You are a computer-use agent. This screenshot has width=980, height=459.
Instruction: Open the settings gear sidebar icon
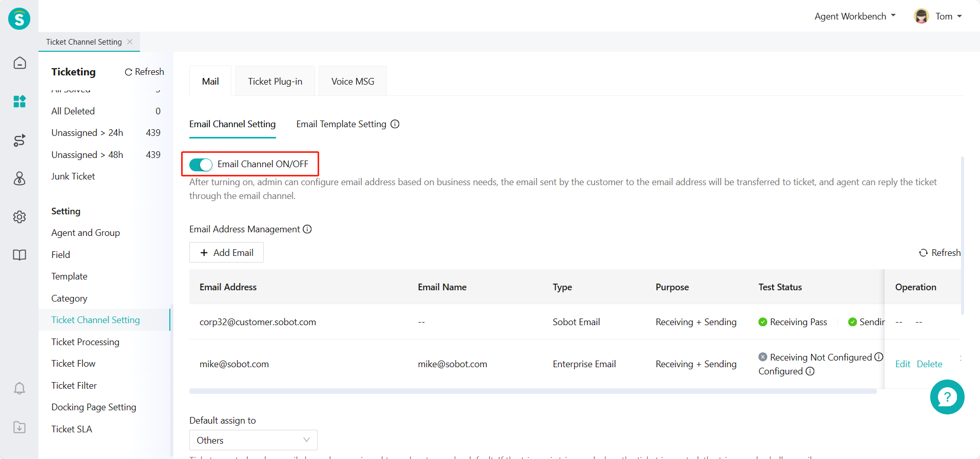click(x=19, y=217)
